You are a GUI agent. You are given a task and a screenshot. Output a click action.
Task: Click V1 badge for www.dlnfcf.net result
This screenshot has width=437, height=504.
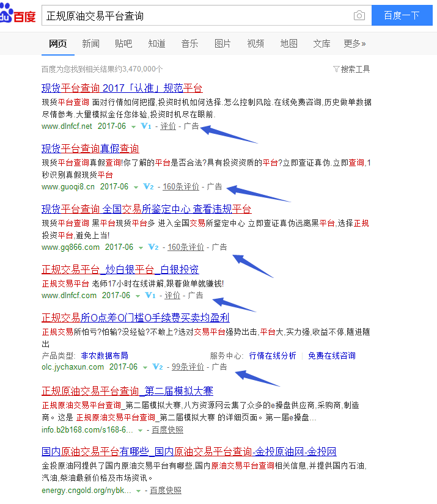(x=146, y=126)
